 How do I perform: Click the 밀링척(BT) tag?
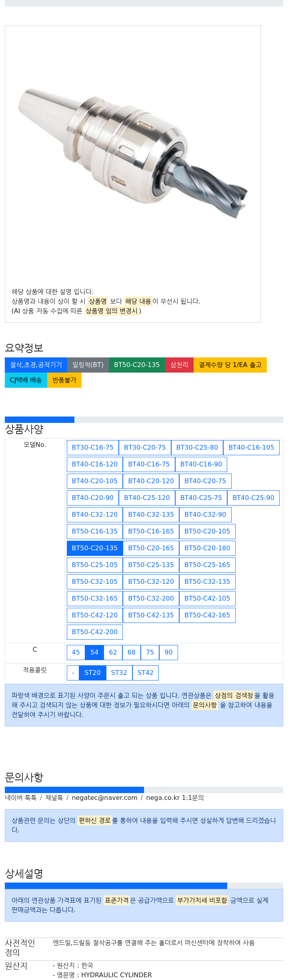[x=88, y=365]
